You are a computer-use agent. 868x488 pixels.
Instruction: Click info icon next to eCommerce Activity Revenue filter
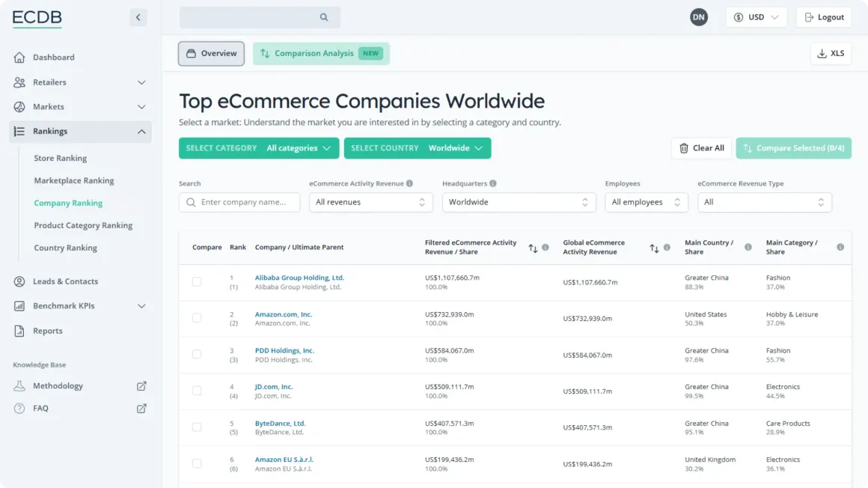click(x=409, y=183)
